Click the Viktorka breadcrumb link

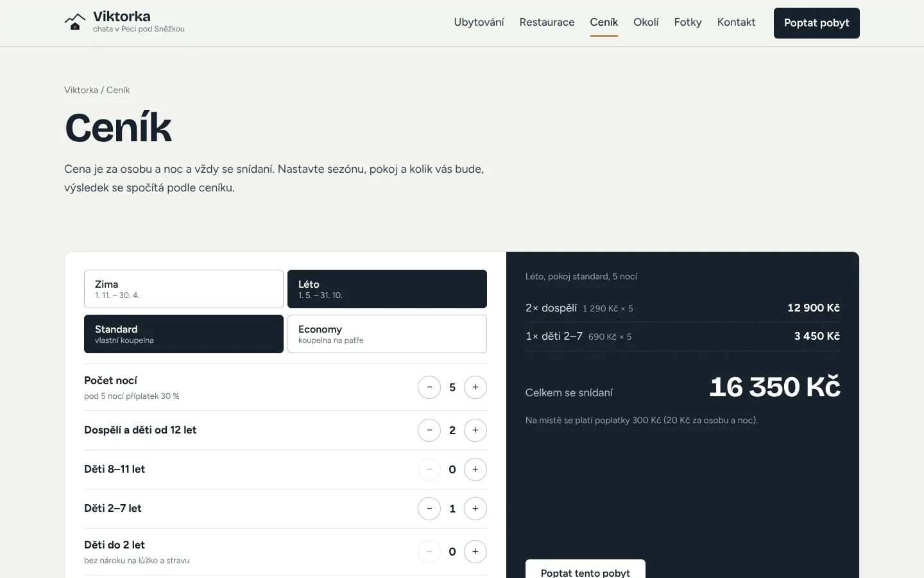[81, 90]
